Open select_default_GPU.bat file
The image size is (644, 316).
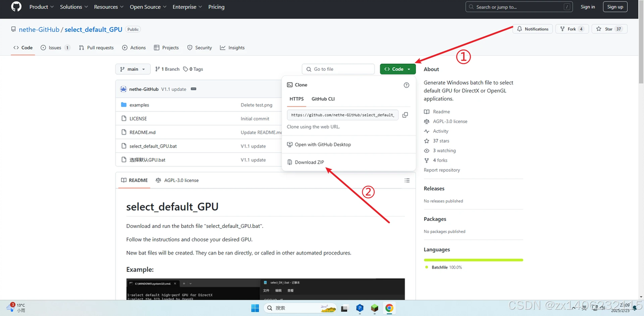(x=153, y=146)
